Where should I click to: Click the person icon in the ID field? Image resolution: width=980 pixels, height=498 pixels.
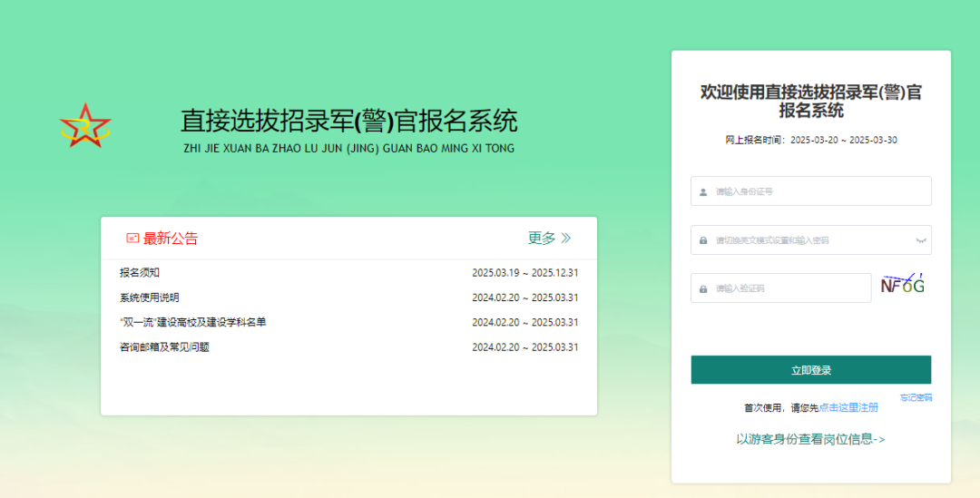pos(703,192)
